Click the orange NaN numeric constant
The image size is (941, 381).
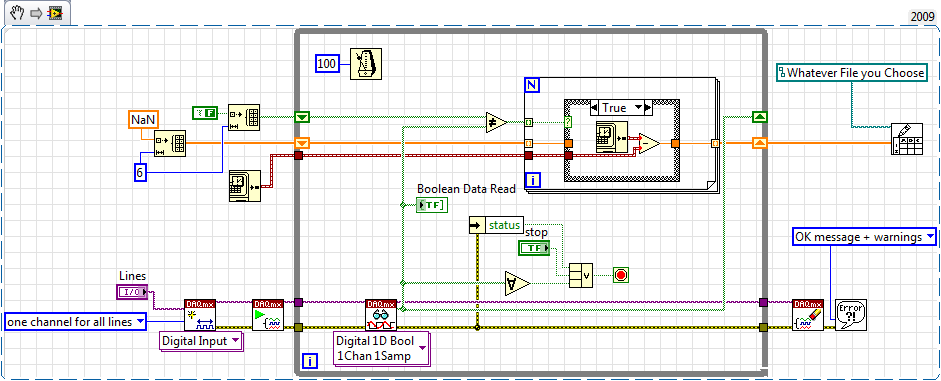coord(143,119)
